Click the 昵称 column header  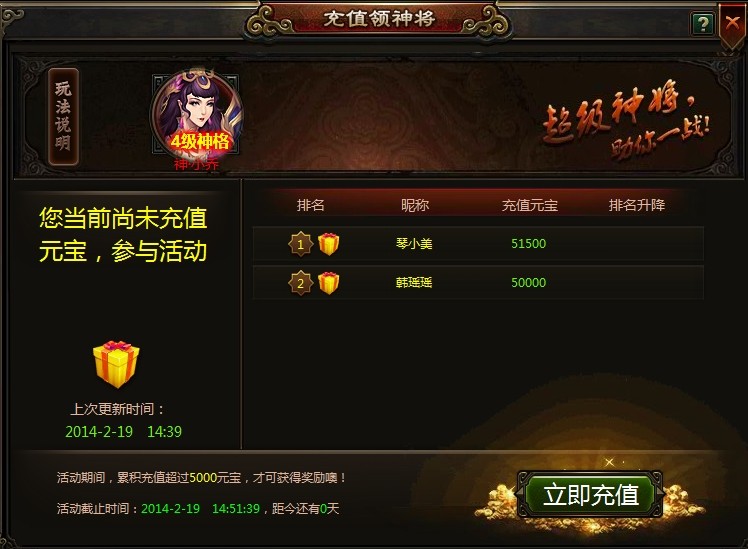pyautogui.click(x=415, y=205)
